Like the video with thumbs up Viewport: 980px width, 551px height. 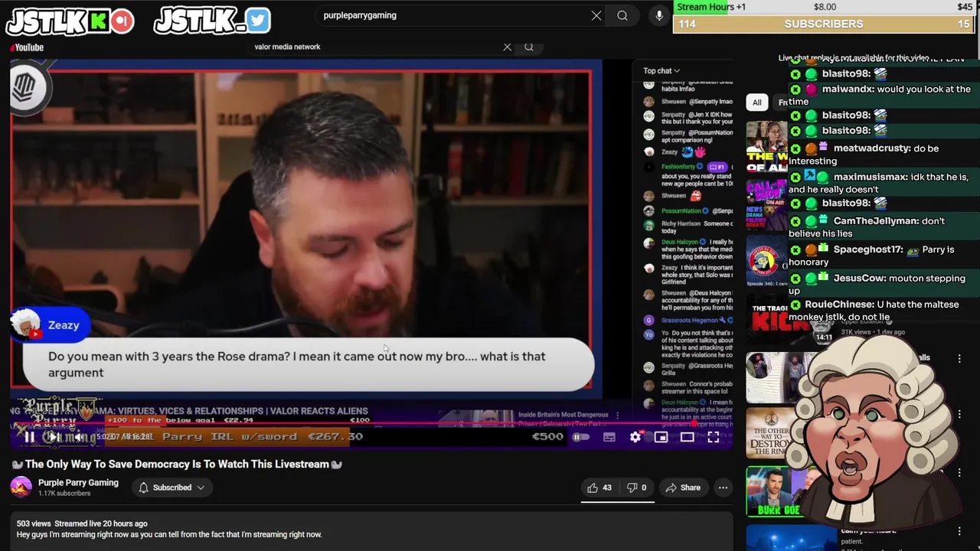(x=599, y=487)
